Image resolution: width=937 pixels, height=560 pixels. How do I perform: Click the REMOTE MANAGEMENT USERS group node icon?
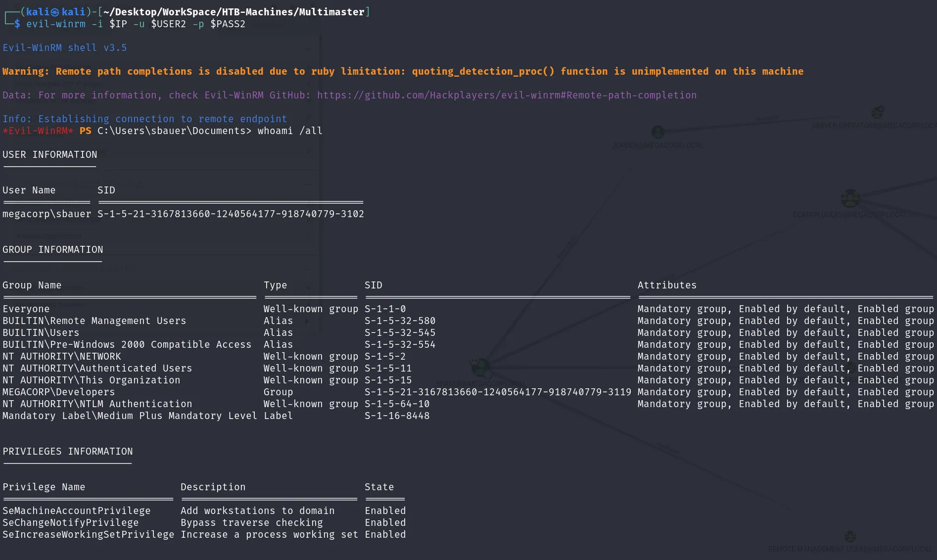850,536
